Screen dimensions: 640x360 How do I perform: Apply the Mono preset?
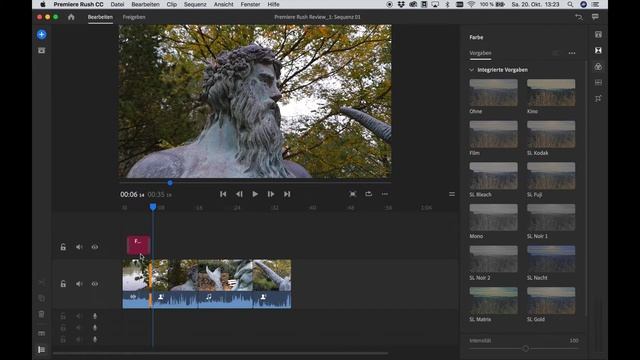[493, 218]
